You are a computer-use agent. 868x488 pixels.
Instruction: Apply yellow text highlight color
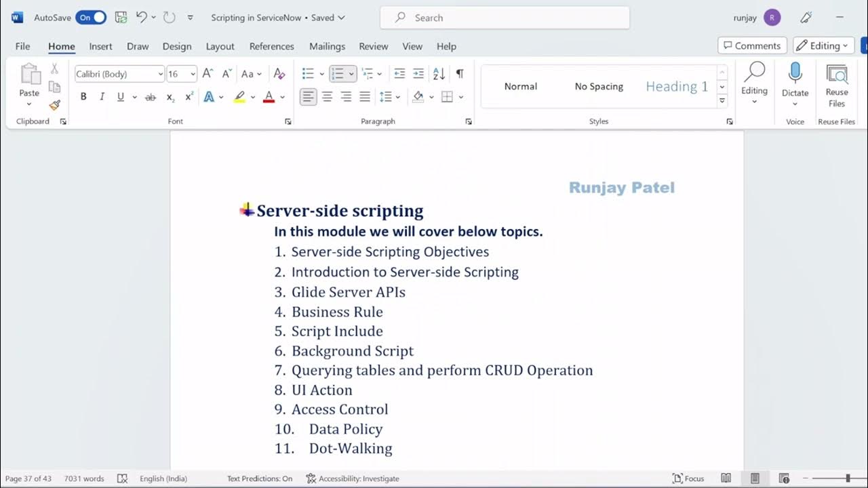[x=239, y=97]
